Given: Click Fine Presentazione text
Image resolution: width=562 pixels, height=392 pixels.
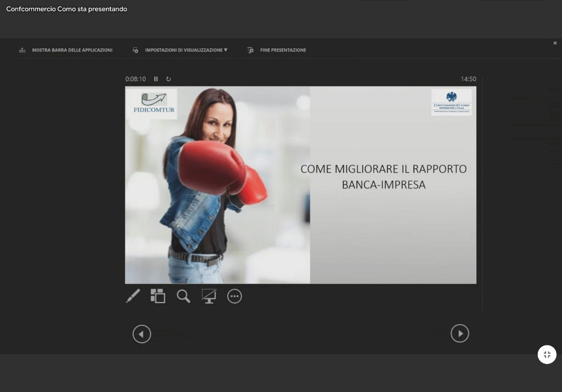Looking at the screenshot, I should pyautogui.click(x=283, y=50).
